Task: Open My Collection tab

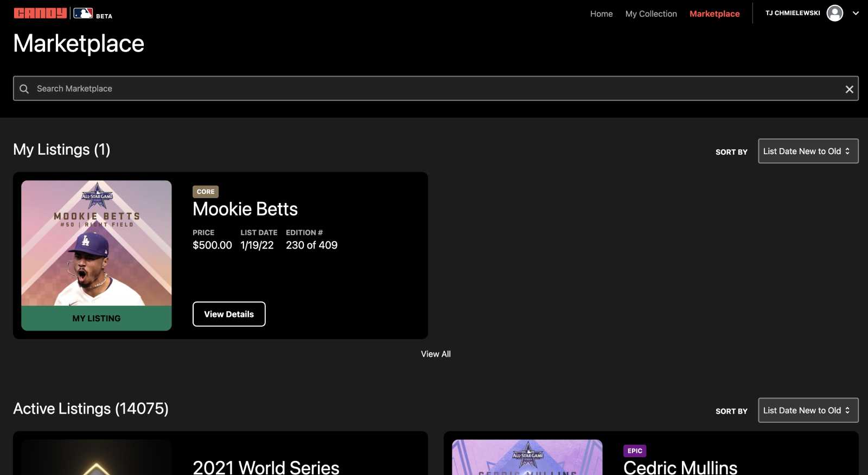Action: coord(651,14)
